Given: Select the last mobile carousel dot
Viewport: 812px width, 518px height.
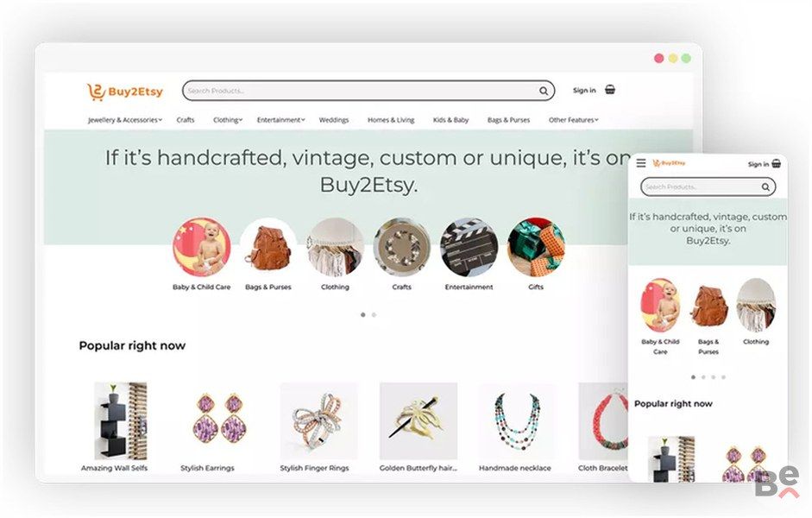Looking at the screenshot, I should point(723,377).
